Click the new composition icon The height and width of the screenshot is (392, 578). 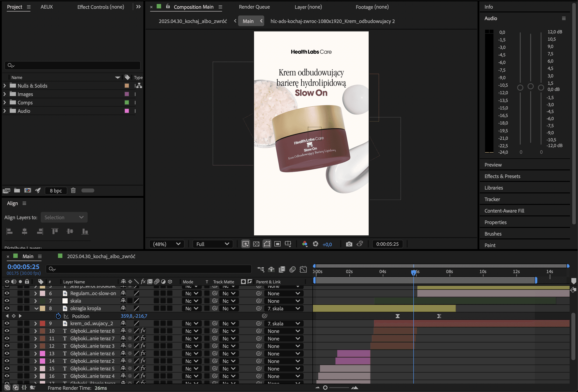28,190
